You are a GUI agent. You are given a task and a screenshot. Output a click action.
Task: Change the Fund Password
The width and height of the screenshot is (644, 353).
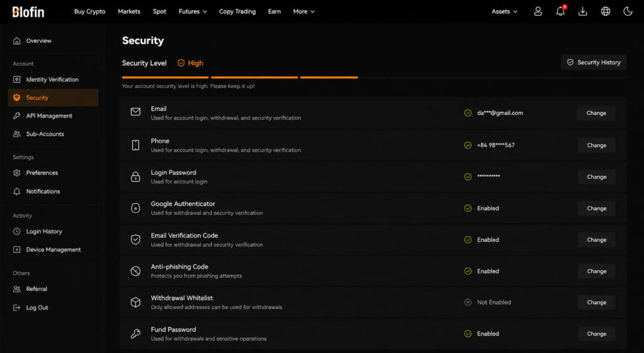click(x=596, y=334)
